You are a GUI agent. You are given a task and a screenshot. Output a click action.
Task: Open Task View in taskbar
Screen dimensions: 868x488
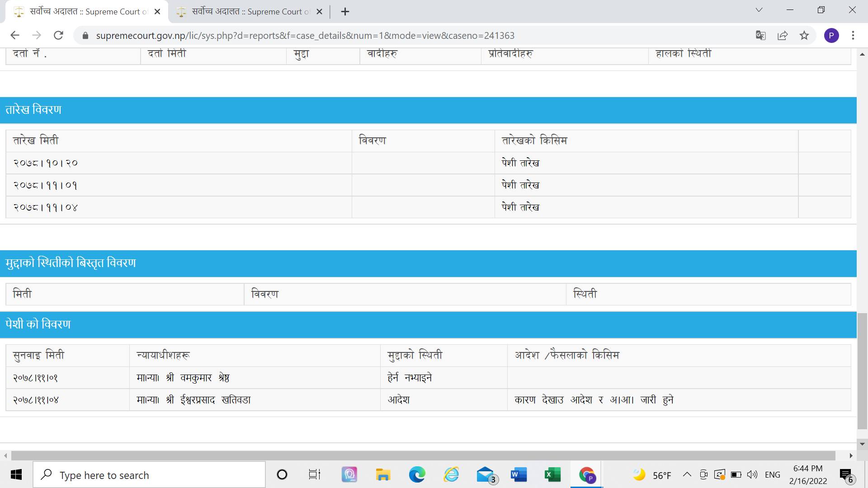pos(315,475)
